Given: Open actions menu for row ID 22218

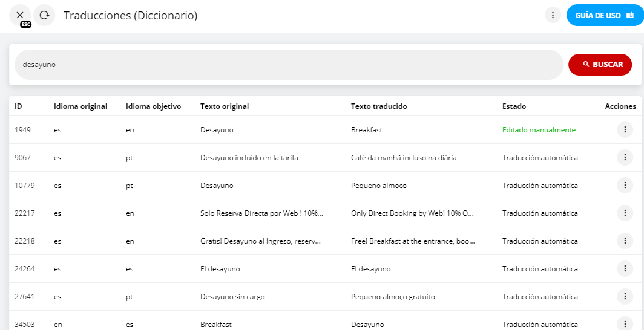Looking at the screenshot, I should pos(624,241).
